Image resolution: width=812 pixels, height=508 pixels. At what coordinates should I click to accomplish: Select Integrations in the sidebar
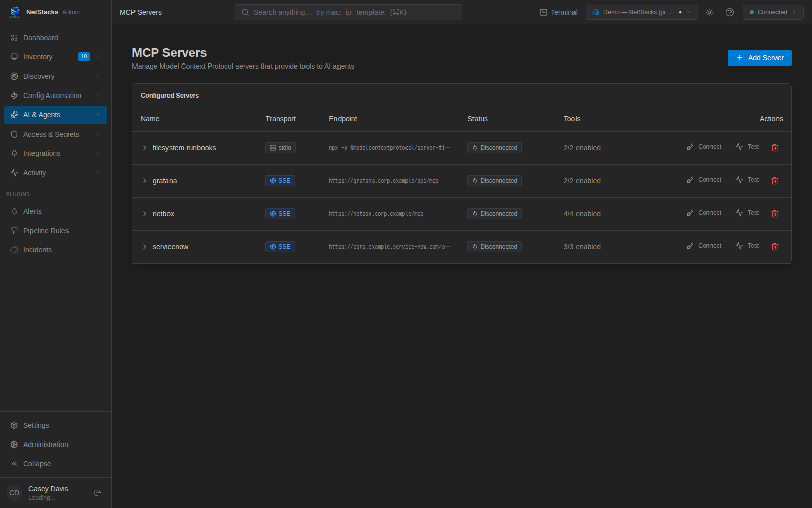tap(55, 153)
